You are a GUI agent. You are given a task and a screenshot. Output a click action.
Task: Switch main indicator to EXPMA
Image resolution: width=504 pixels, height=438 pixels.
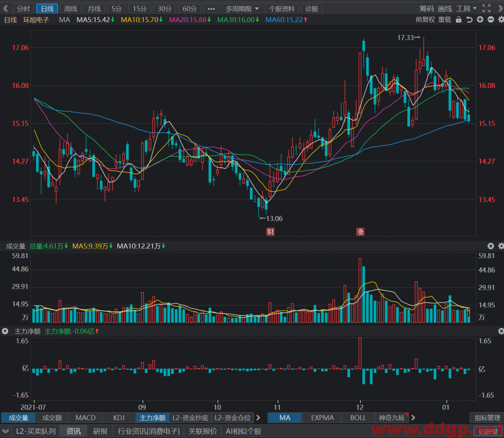(x=322, y=418)
